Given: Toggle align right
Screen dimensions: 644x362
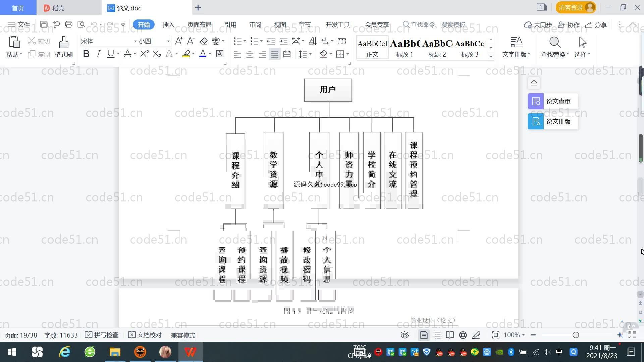Looking at the screenshot, I should (262, 54).
